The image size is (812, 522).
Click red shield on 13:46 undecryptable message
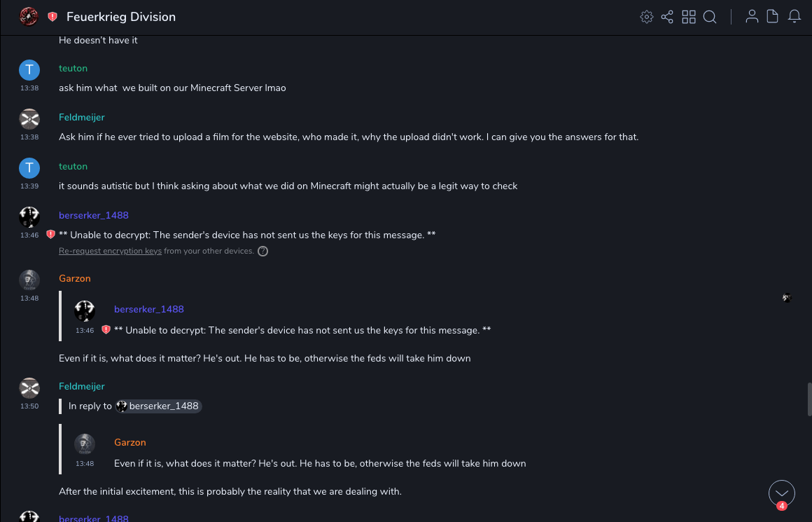click(50, 235)
